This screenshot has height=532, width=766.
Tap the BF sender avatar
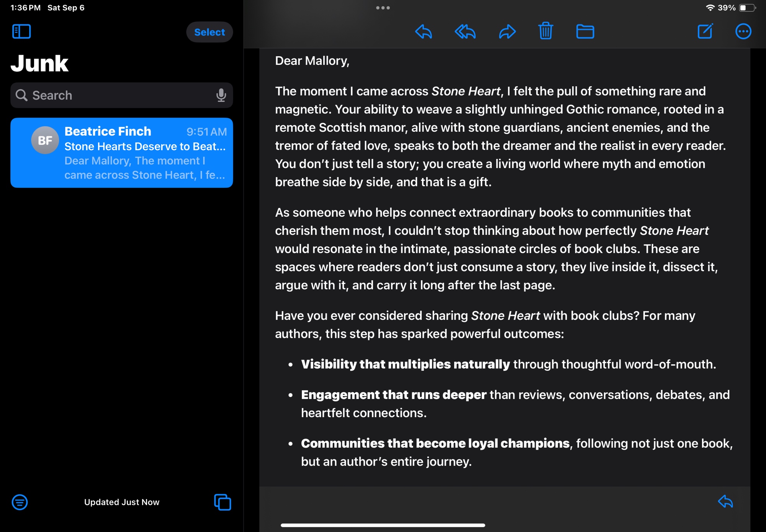[45, 140]
